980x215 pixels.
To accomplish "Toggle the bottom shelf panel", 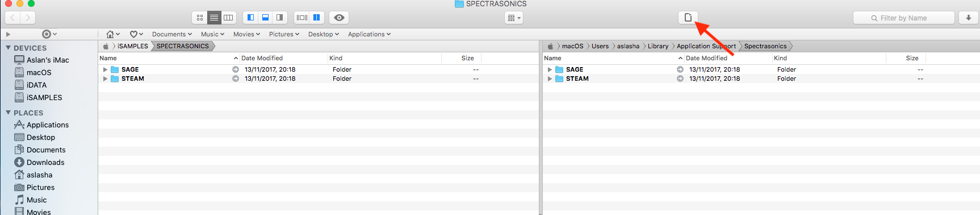I will [x=265, y=18].
